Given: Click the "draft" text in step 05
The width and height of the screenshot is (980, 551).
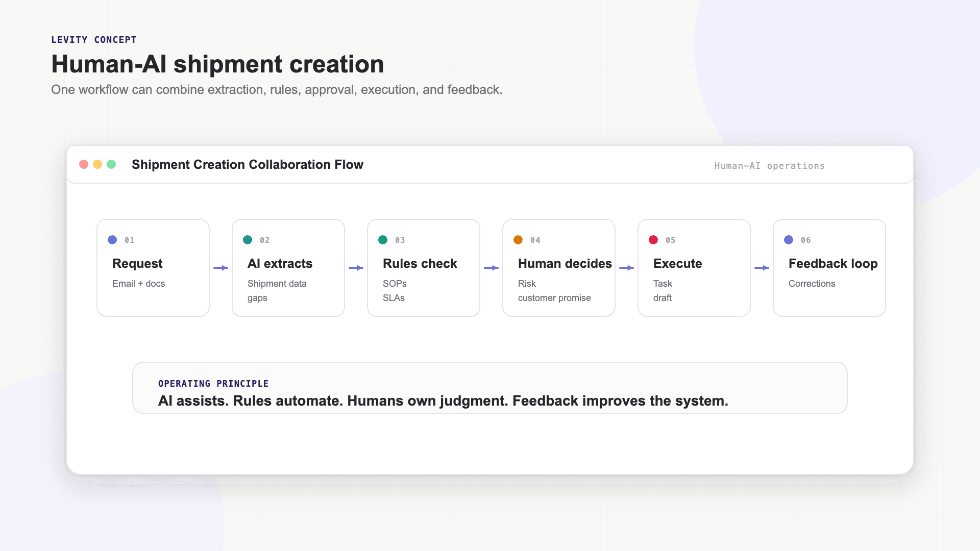Looking at the screenshot, I should [663, 298].
